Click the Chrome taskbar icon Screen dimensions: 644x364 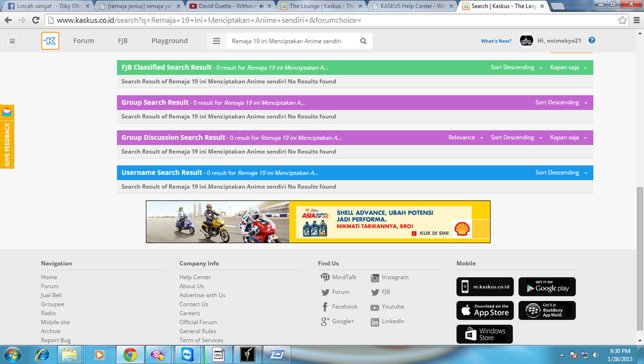pos(130,354)
